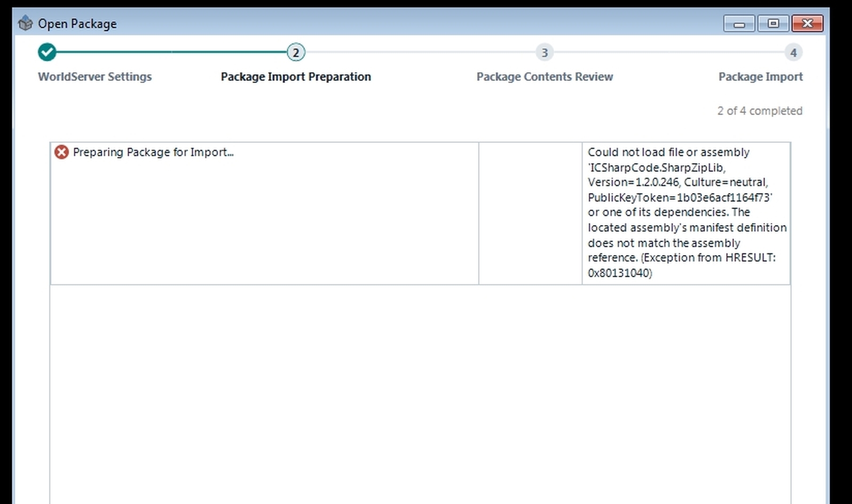
Task: Select the Package Import step label
Action: 760,76
